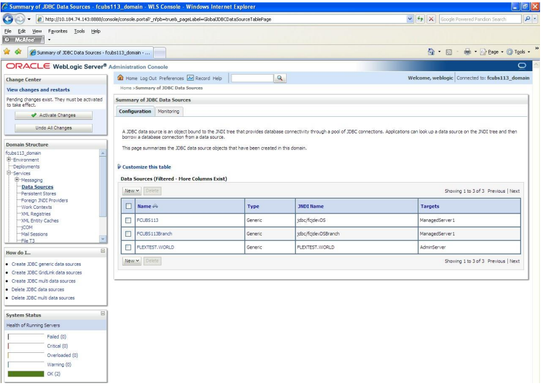Click the browser URL address field
The image size is (543, 392).
point(221,19)
